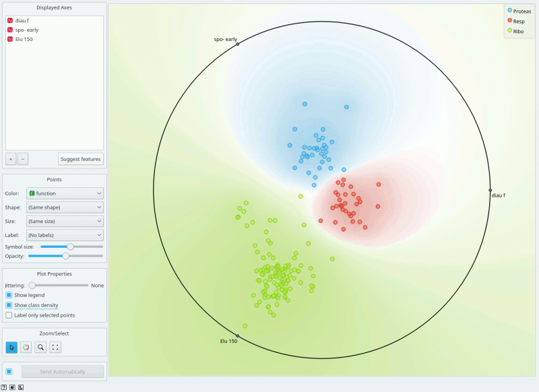Click the save image icon
The height and width of the screenshot is (392, 539).
[12, 387]
